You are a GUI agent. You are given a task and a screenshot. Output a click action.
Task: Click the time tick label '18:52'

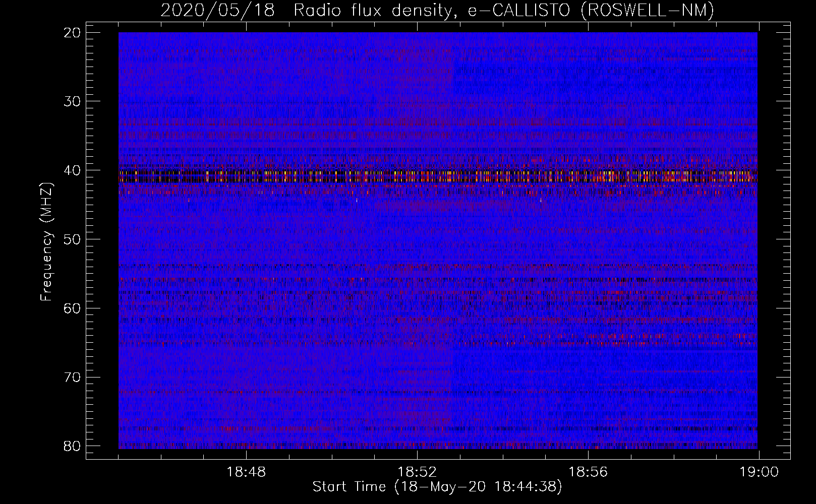pos(417,472)
